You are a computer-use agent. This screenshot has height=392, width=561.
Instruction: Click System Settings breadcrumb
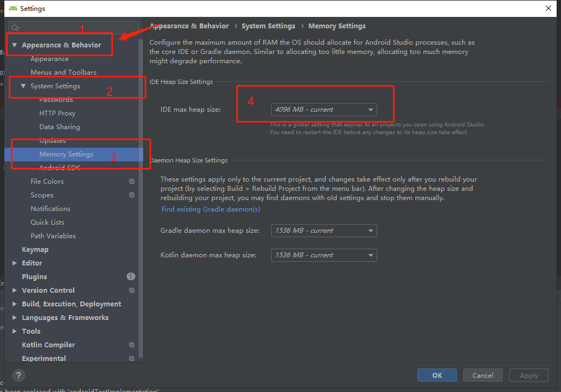click(x=268, y=26)
